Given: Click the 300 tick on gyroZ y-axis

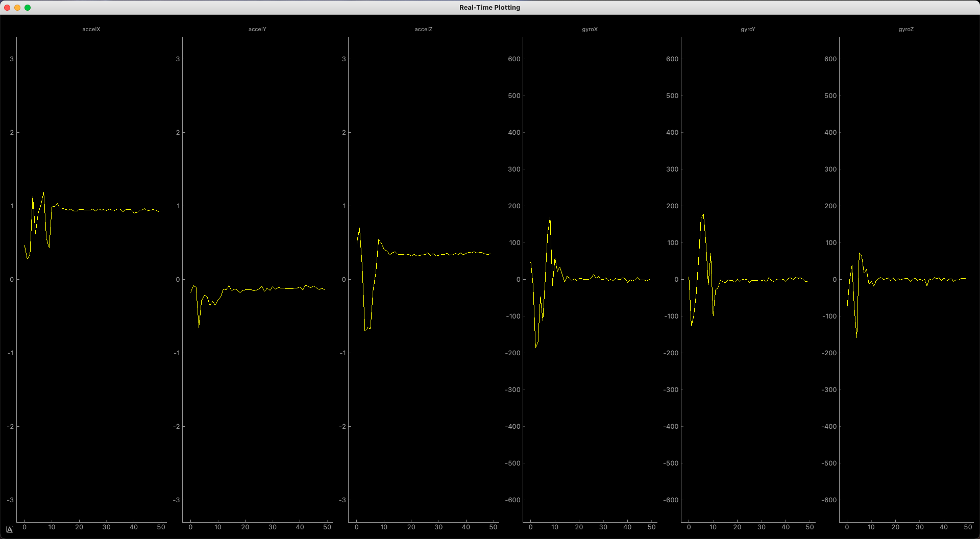Looking at the screenshot, I should [830, 169].
